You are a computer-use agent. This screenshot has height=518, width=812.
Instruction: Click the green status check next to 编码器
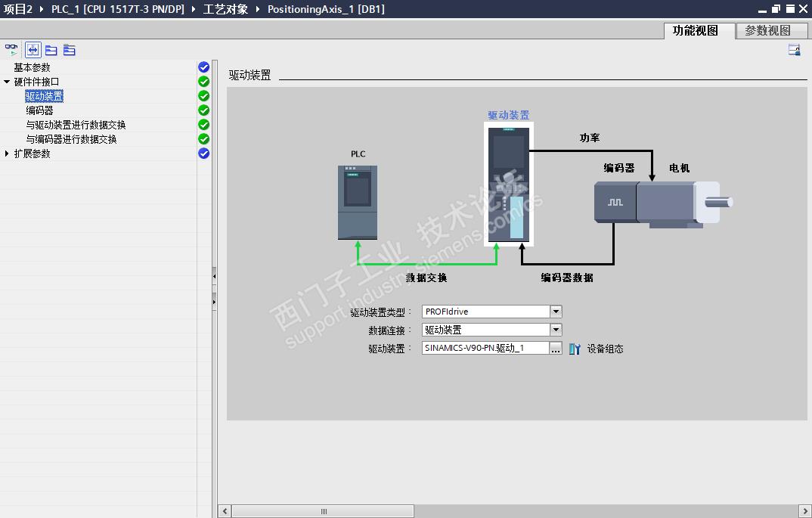click(203, 110)
